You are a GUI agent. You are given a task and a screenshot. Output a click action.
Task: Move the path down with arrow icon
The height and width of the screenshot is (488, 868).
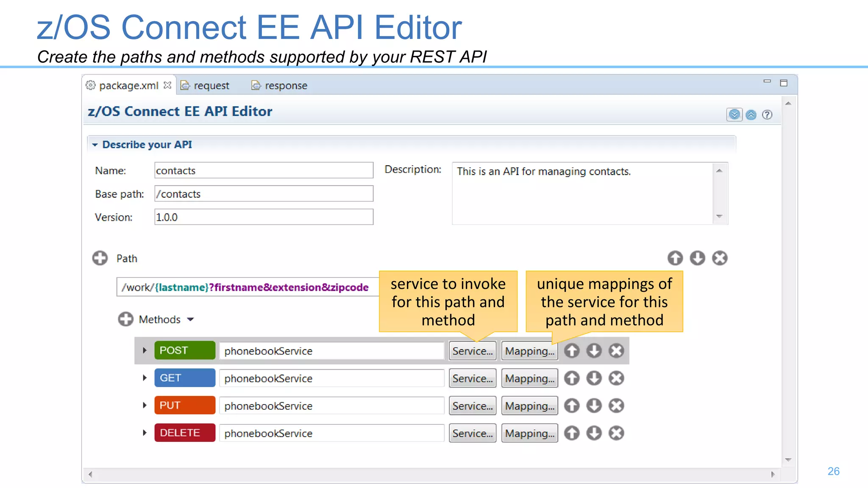697,258
